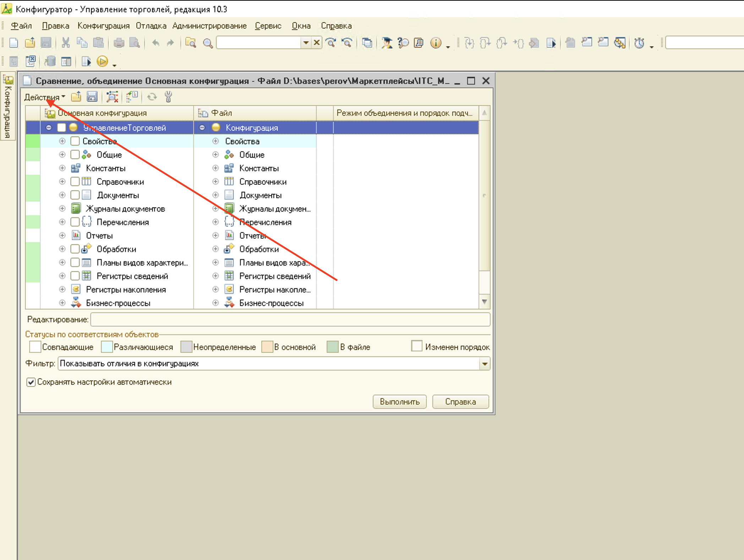The height and width of the screenshot is (560, 744).
Task: Click the В файле status color swatch
Action: click(x=333, y=347)
